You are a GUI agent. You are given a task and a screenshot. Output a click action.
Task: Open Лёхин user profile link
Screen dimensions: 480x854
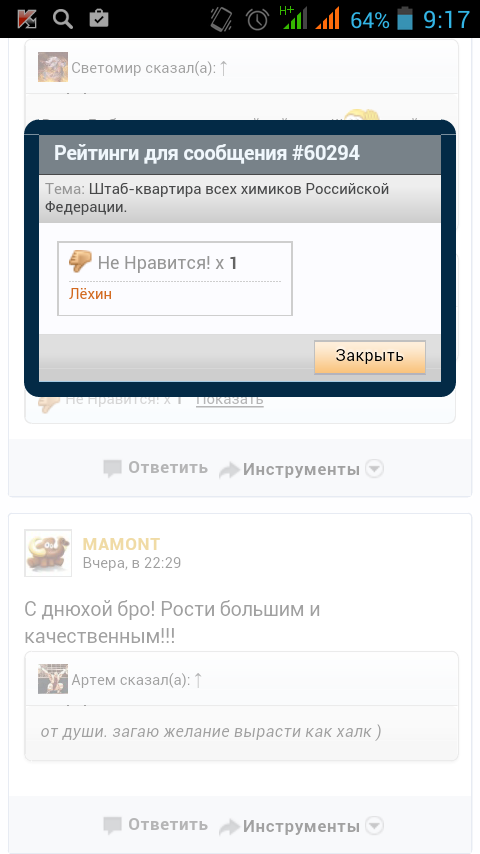tap(90, 294)
